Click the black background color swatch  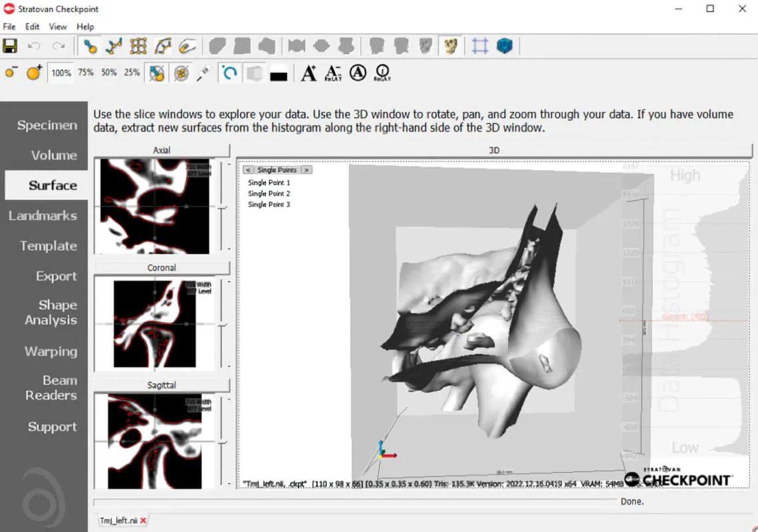(x=279, y=75)
